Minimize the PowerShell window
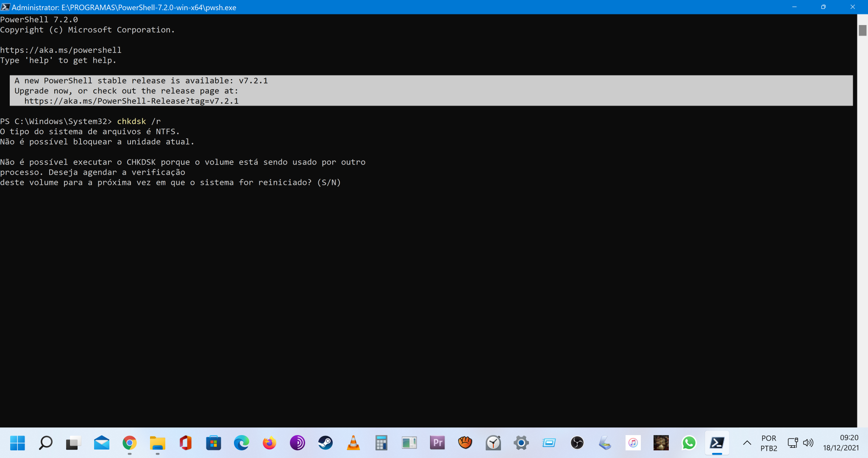This screenshot has width=868, height=458. [x=794, y=7]
